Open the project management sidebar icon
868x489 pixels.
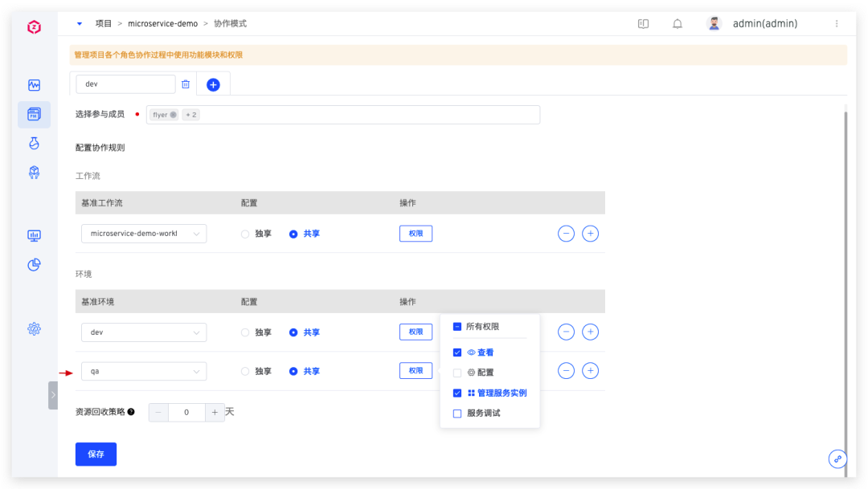[x=34, y=115]
